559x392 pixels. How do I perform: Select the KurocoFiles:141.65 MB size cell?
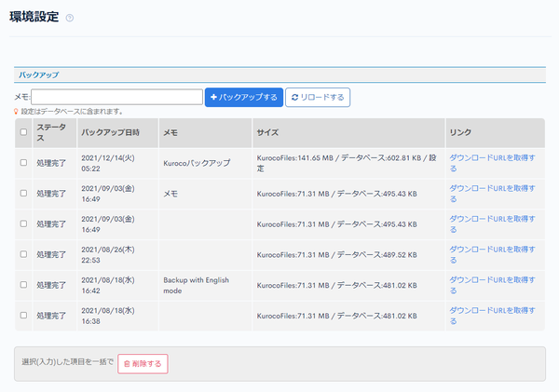[347, 163]
